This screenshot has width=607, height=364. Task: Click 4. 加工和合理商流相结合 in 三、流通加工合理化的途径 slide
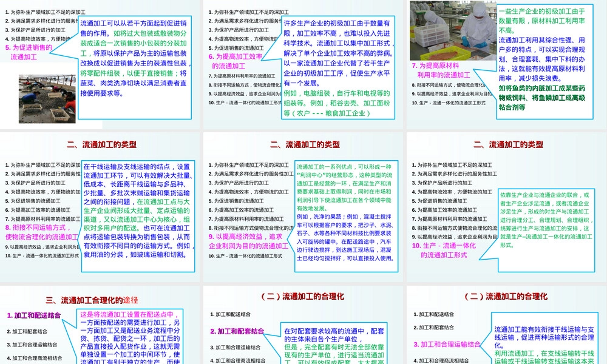(x=34, y=358)
